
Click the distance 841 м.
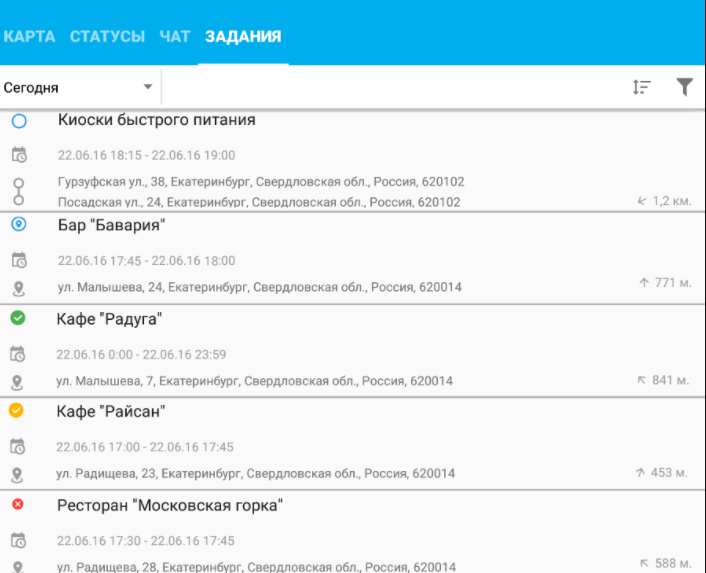click(x=670, y=380)
